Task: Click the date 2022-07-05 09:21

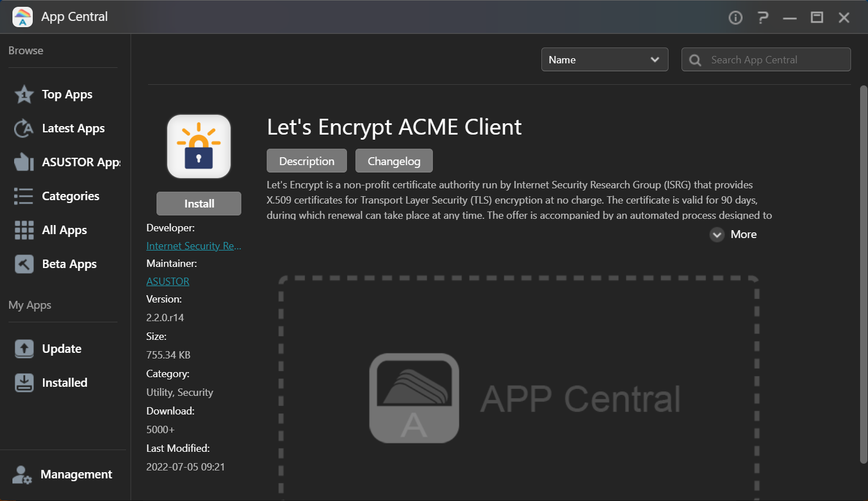Action: coord(185,467)
